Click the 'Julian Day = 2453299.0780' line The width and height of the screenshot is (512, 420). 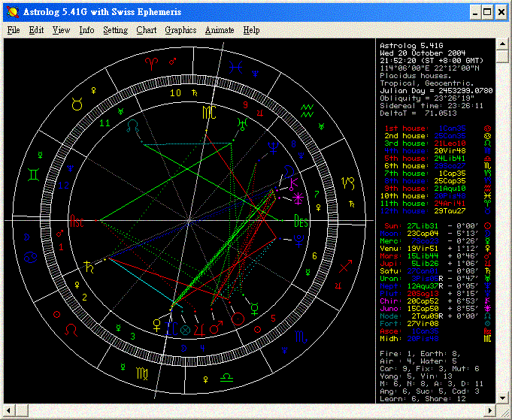point(436,91)
